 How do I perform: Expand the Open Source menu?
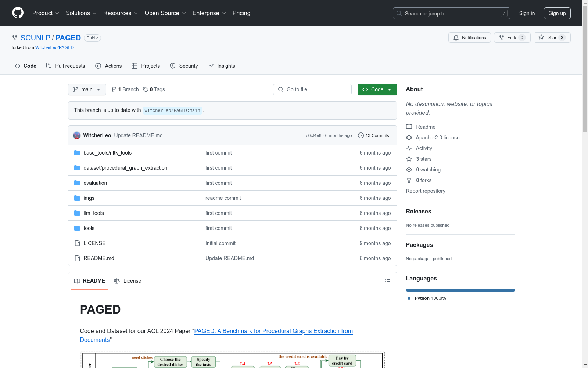[x=165, y=13]
